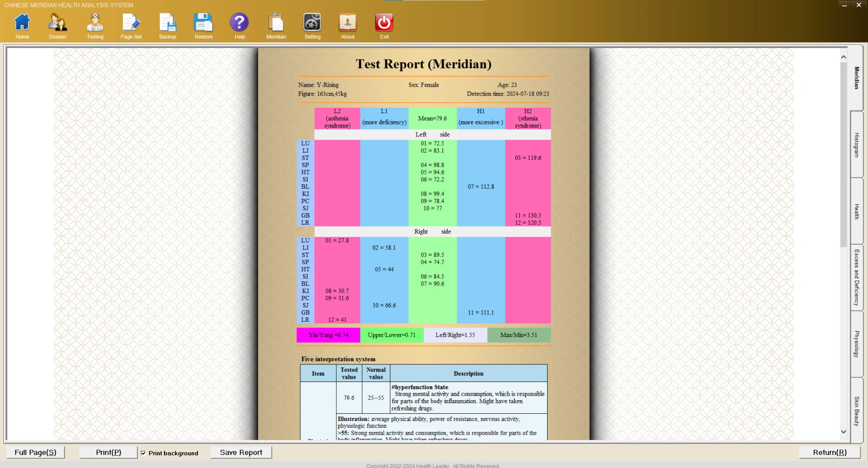Click the scroll down arrow of report
This screenshot has height=468, width=868.
844,432
